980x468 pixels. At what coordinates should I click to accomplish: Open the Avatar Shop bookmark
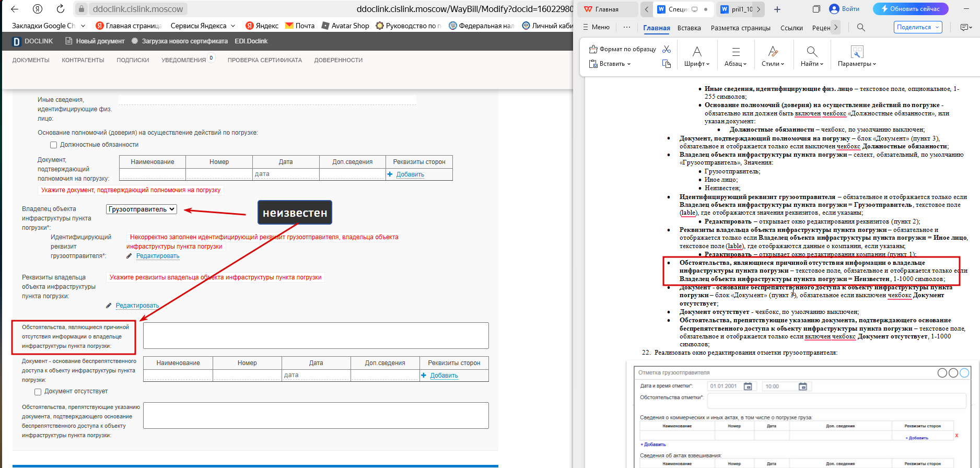[x=345, y=26]
